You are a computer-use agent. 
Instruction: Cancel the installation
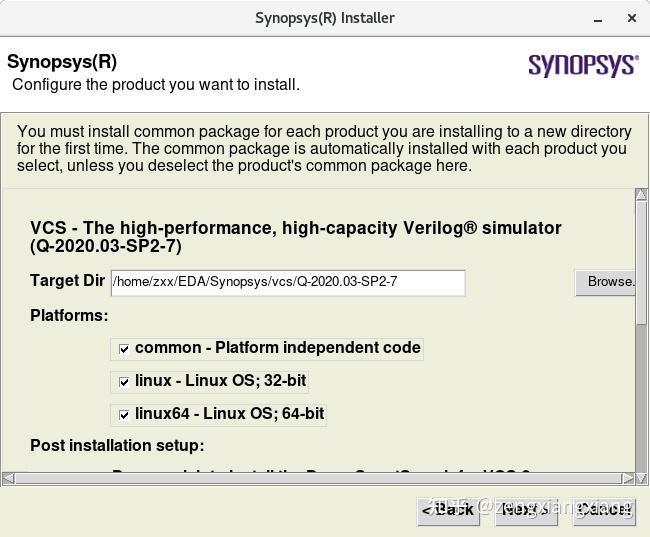click(x=604, y=510)
